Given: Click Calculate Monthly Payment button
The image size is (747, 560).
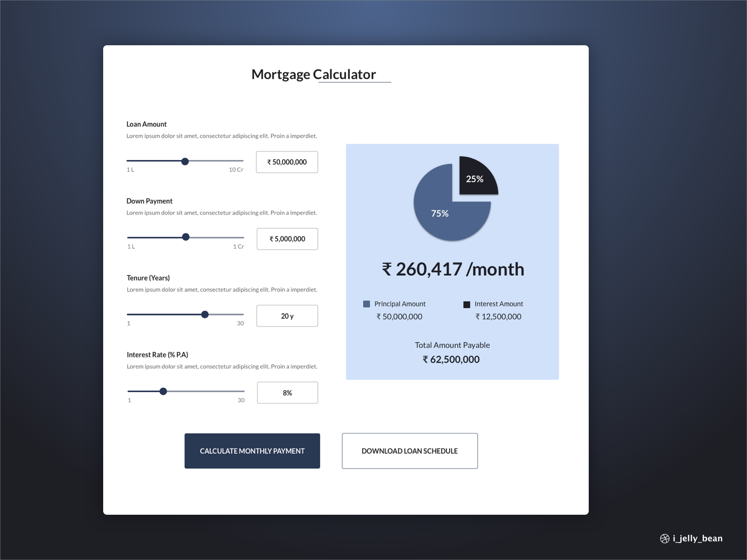Looking at the screenshot, I should [252, 451].
